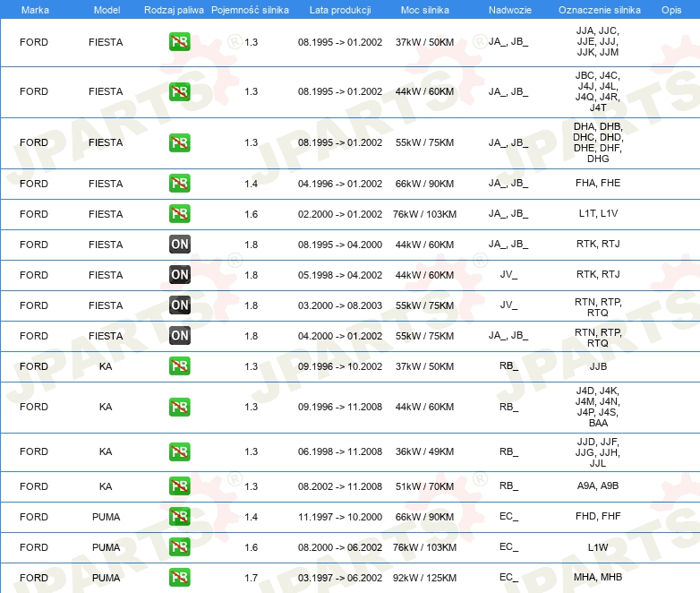Click the MHA, MHB engine code
The width and height of the screenshot is (700, 593).
(x=598, y=577)
